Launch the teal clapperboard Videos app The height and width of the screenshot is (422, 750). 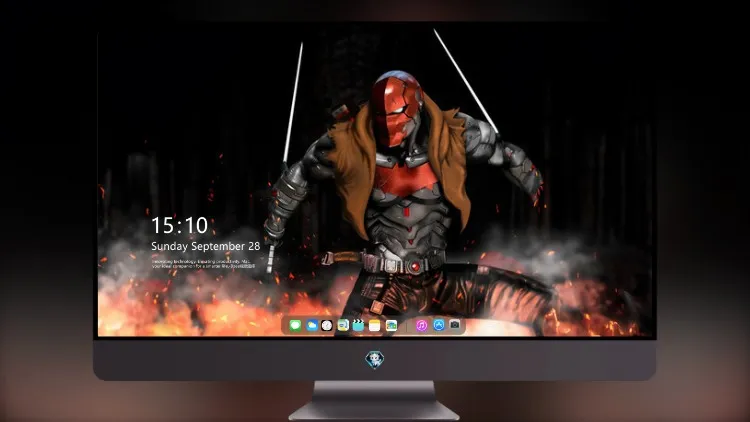358,326
